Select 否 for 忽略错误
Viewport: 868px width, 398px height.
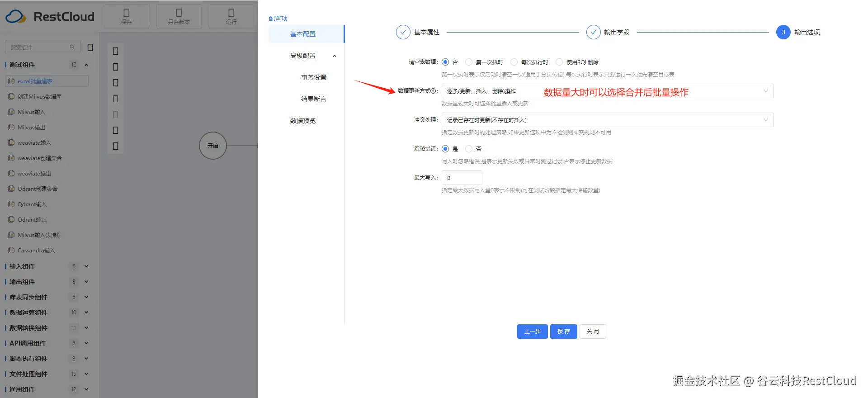[x=469, y=149]
